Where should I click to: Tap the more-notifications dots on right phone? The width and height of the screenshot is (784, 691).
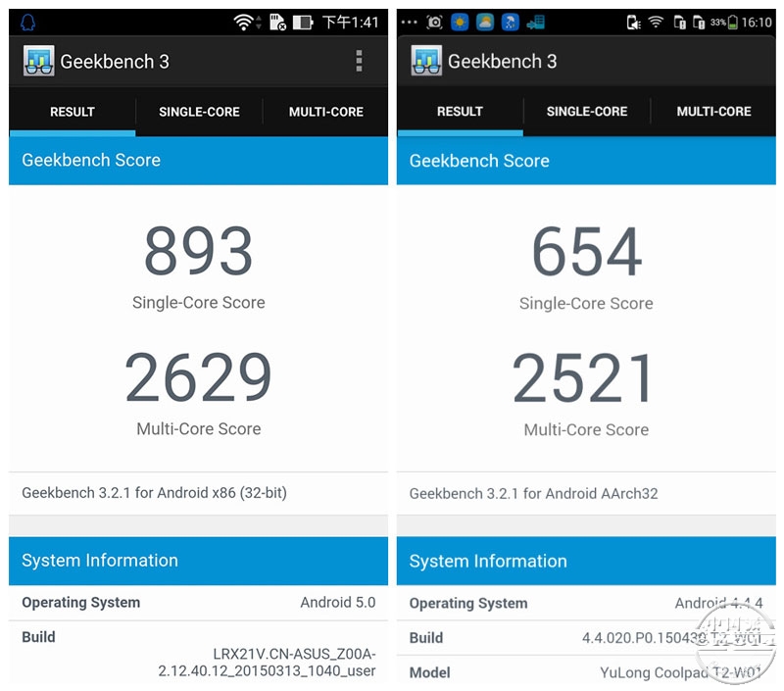tap(409, 22)
